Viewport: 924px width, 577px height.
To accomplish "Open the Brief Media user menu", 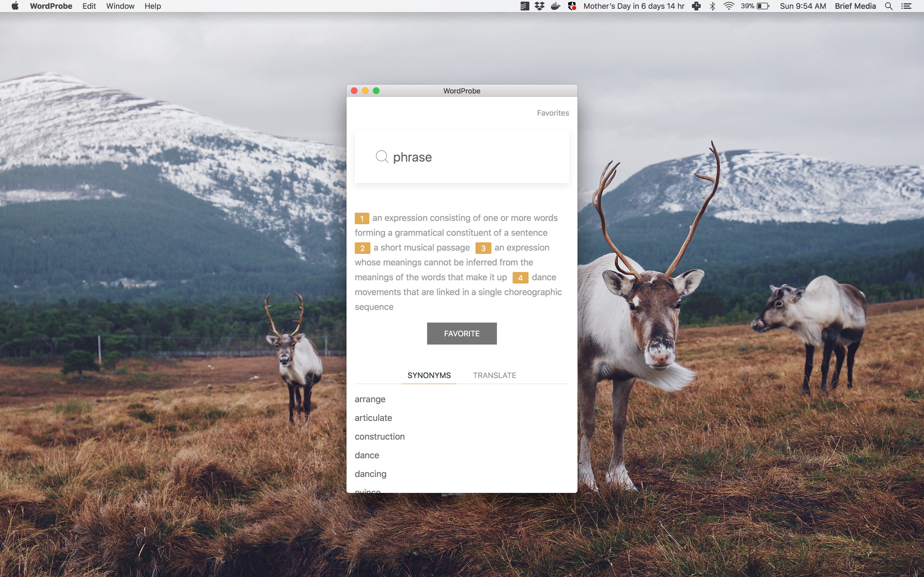I will pos(855,6).
